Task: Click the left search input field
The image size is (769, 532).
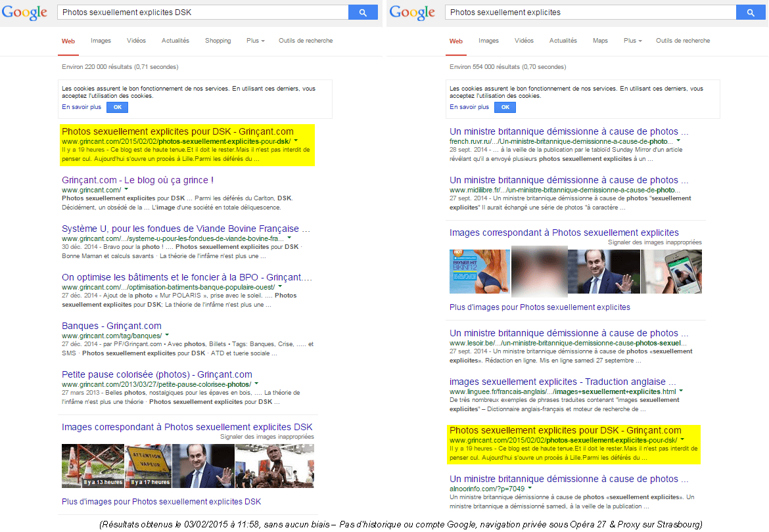Action: click(202, 12)
